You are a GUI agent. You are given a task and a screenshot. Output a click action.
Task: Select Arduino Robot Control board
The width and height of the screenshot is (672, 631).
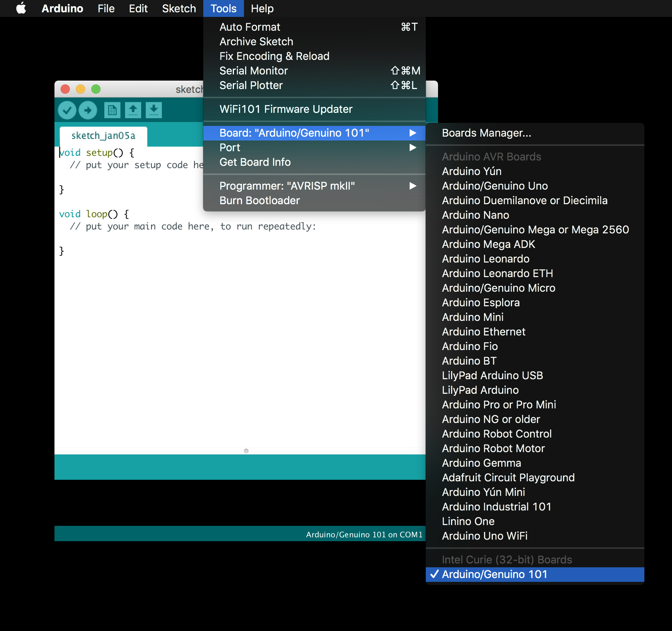coord(535,434)
